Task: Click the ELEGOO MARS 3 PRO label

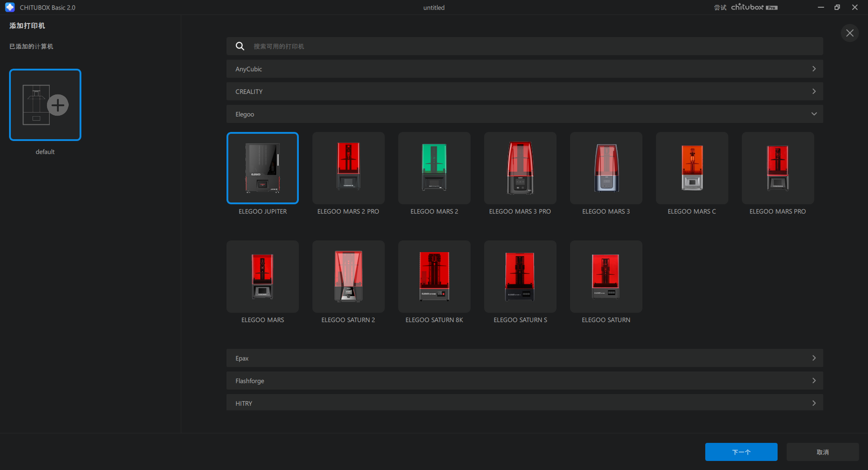Action: pos(520,211)
